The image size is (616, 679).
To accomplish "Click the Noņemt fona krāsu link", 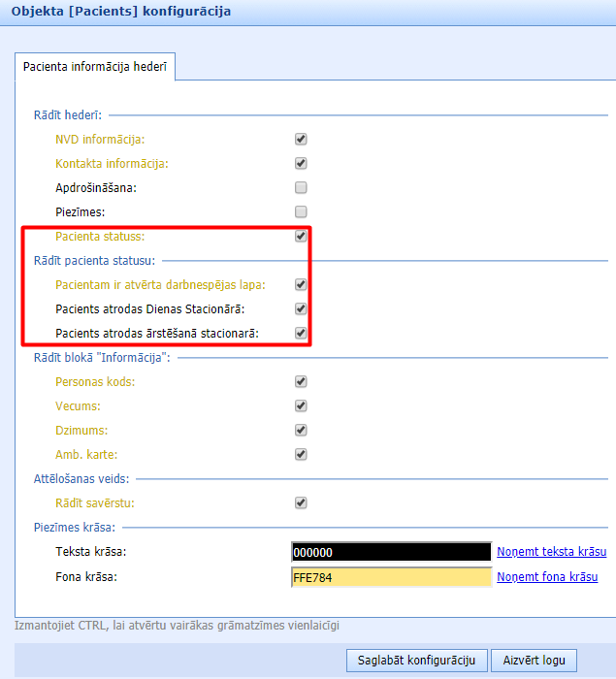I will coord(547,577).
